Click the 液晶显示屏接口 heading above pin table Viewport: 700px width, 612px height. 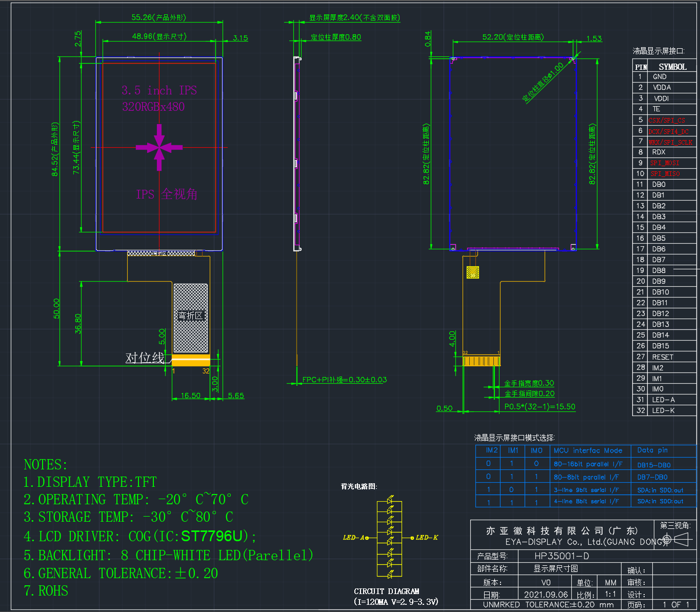click(x=658, y=51)
